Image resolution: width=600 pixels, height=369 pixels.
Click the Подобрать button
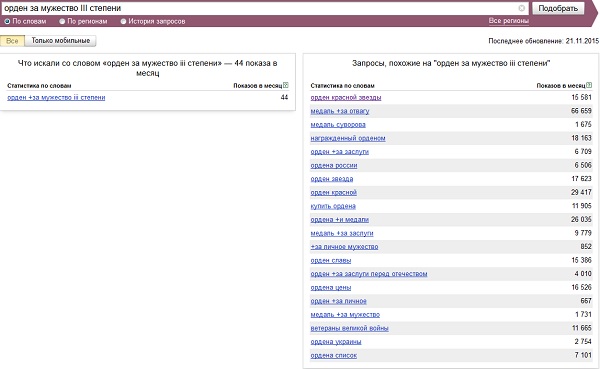(x=558, y=8)
